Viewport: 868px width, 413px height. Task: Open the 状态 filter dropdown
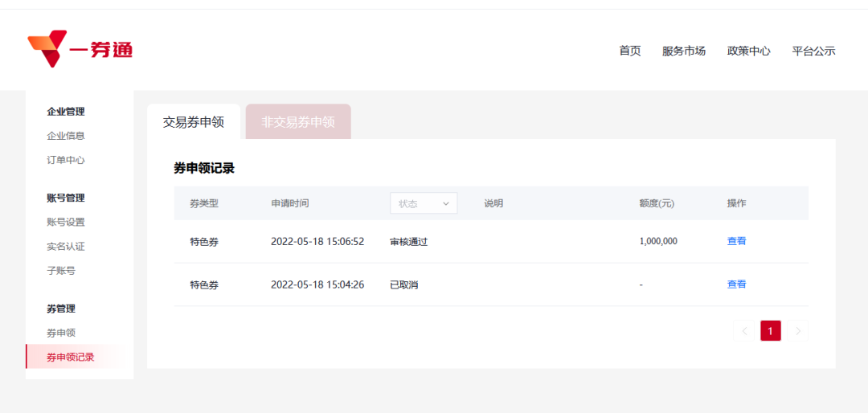tap(424, 203)
